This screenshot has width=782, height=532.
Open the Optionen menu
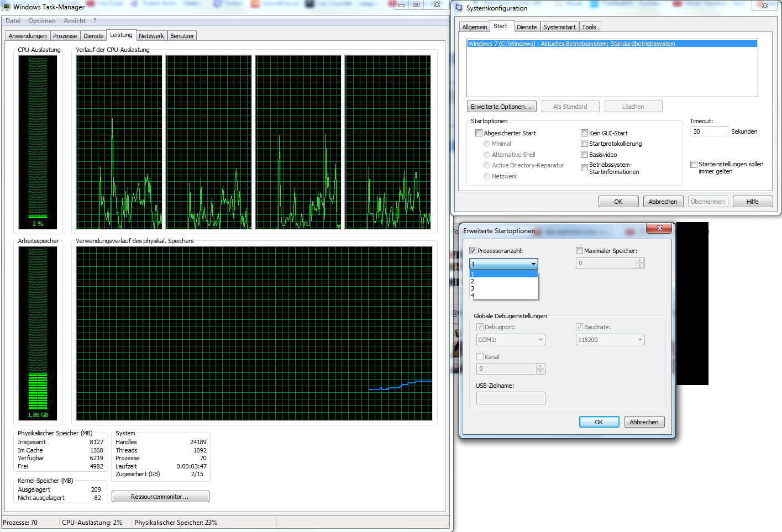point(42,21)
